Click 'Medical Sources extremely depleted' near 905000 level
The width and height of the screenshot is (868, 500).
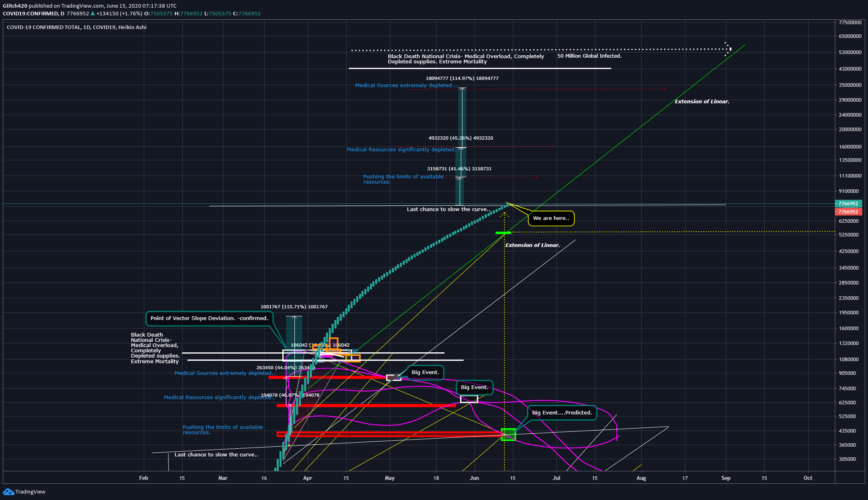[x=226, y=373]
